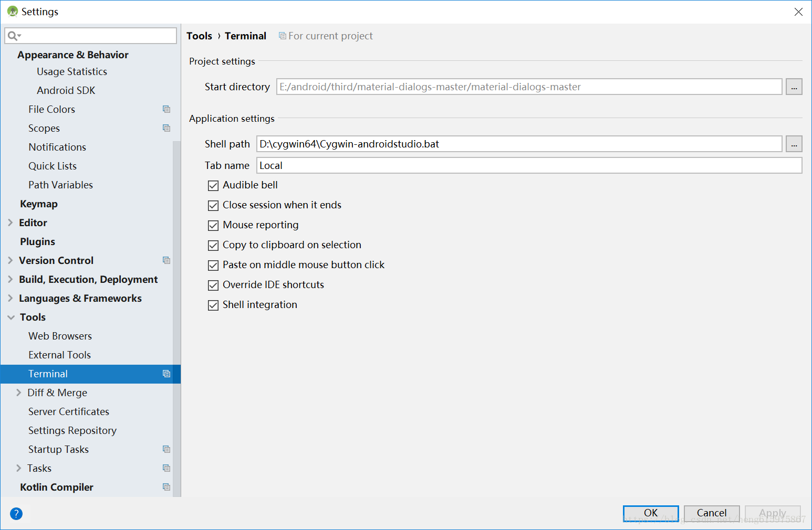Open Web Browsers settings
The image size is (812, 530).
(60, 336)
